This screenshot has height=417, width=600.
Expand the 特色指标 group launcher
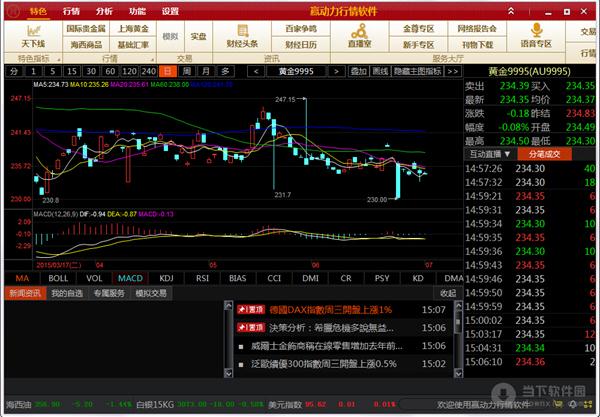[59, 60]
